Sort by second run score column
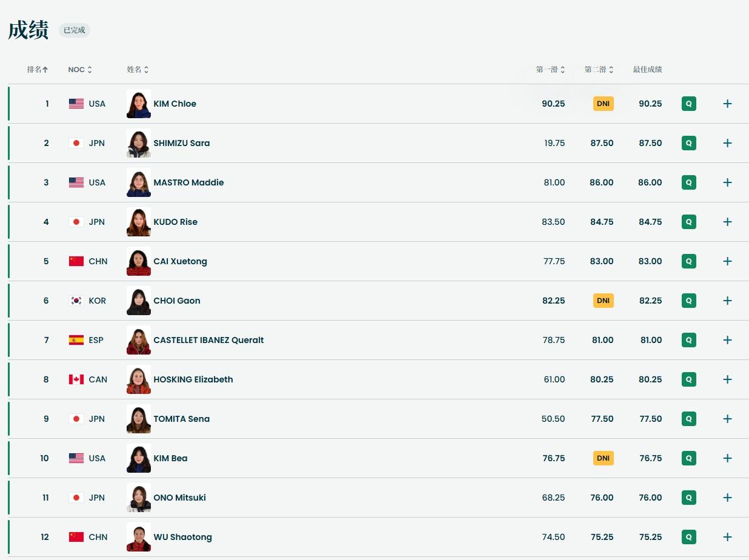The image size is (749, 560). (599, 70)
